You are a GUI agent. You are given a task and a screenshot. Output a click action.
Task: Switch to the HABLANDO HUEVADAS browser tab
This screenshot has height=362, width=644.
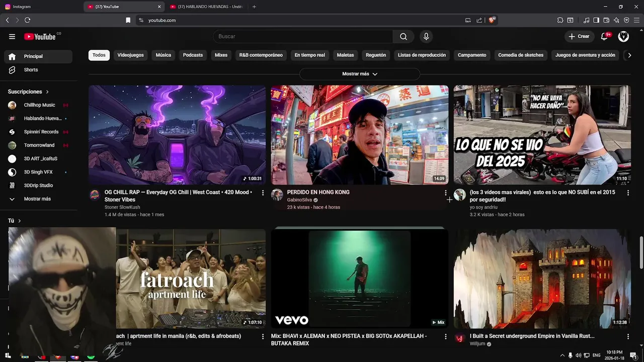(206, 7)
